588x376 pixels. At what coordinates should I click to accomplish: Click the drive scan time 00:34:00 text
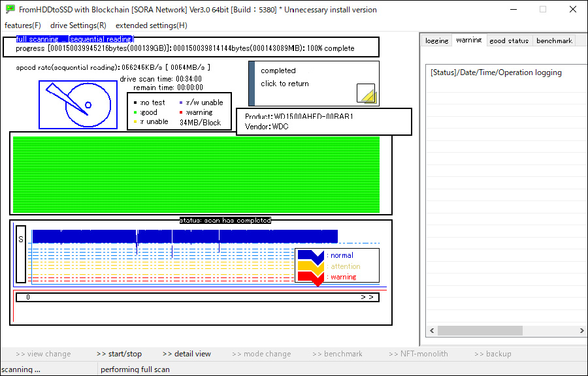pyautogui.click(x=161, y=79)
